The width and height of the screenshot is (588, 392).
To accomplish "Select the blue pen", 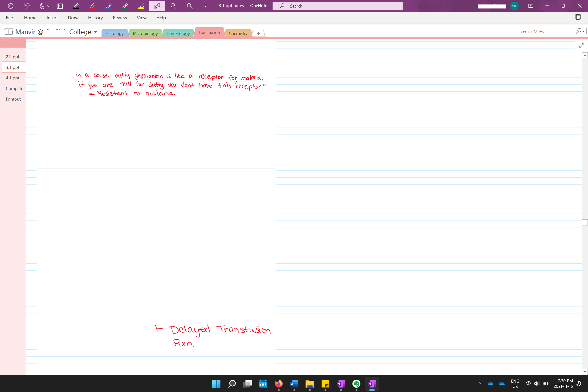I will click(109, 6).
